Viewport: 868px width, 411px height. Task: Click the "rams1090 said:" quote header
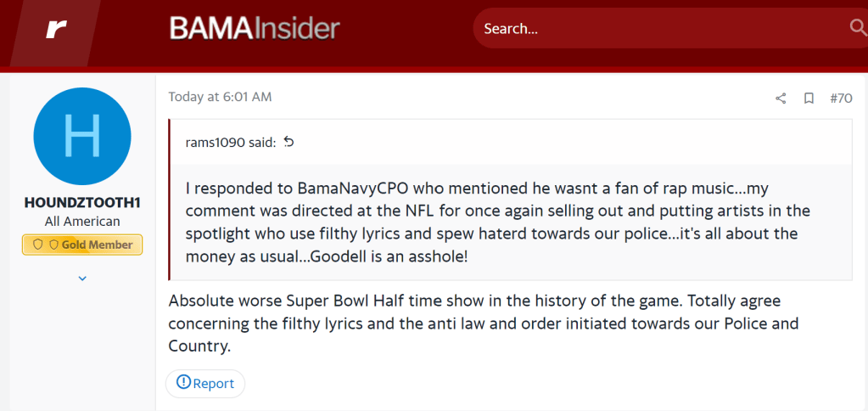click(230, 142)
